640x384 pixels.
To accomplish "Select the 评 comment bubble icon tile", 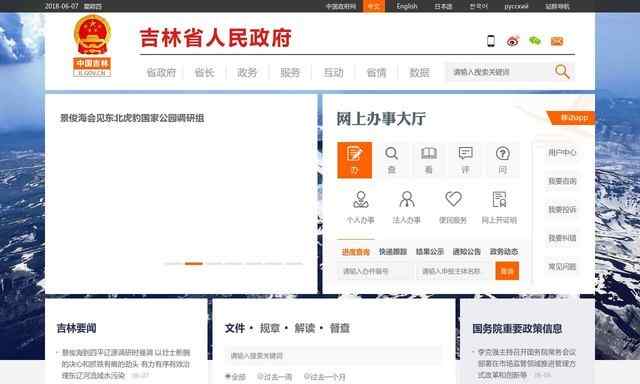I will pos(465,160).
